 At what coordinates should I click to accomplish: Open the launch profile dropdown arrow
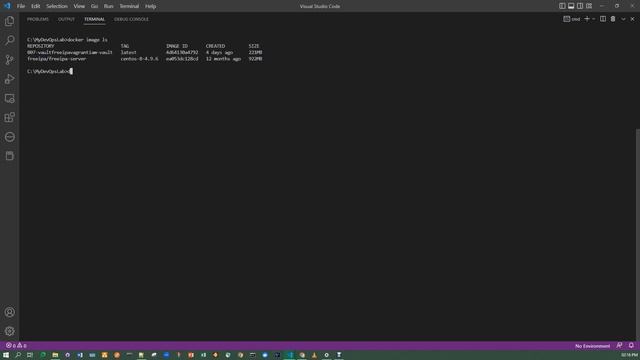(x=594, y=19)
